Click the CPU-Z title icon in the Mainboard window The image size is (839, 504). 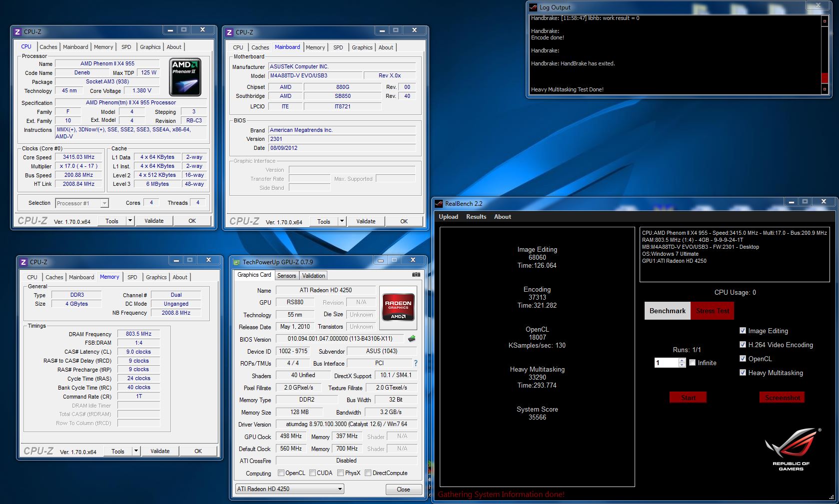point(229,32)
